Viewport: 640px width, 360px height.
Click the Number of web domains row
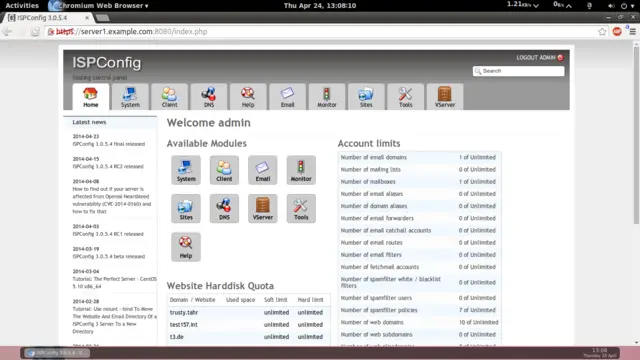(419, 322)
